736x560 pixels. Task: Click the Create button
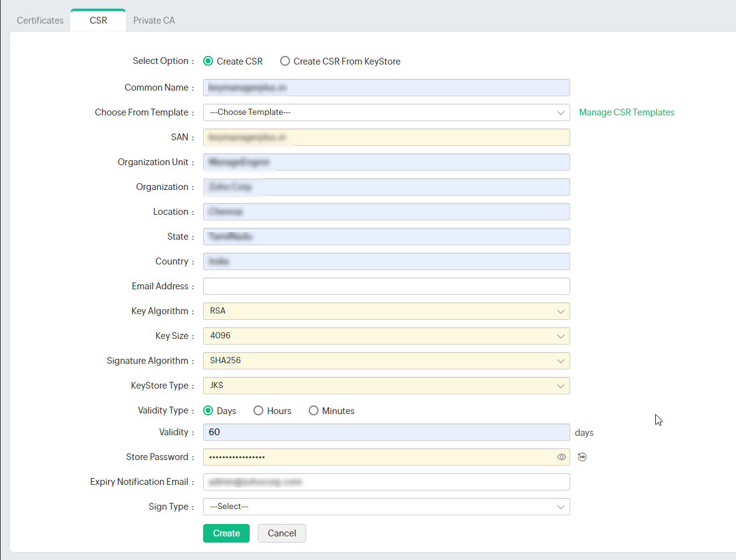[226, 533]
